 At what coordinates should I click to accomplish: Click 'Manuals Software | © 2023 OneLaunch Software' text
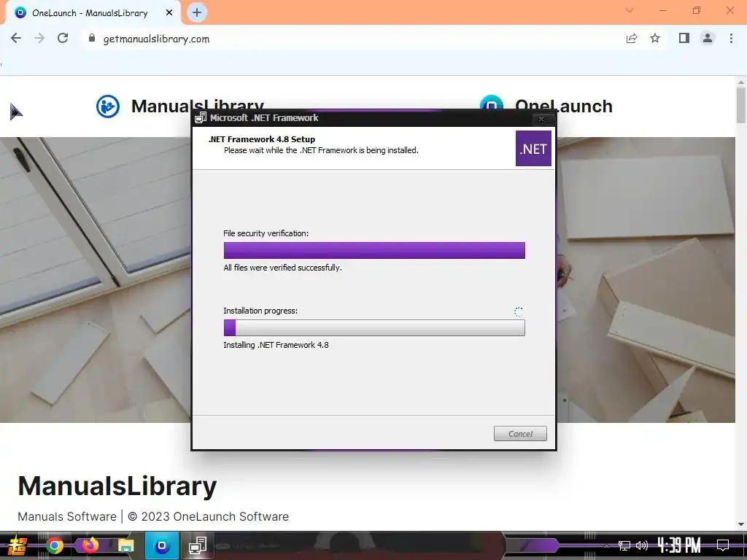153,516
